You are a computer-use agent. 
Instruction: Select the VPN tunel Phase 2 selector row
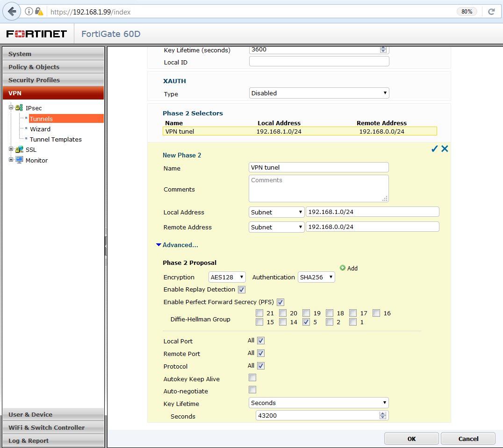coord(300,131)
